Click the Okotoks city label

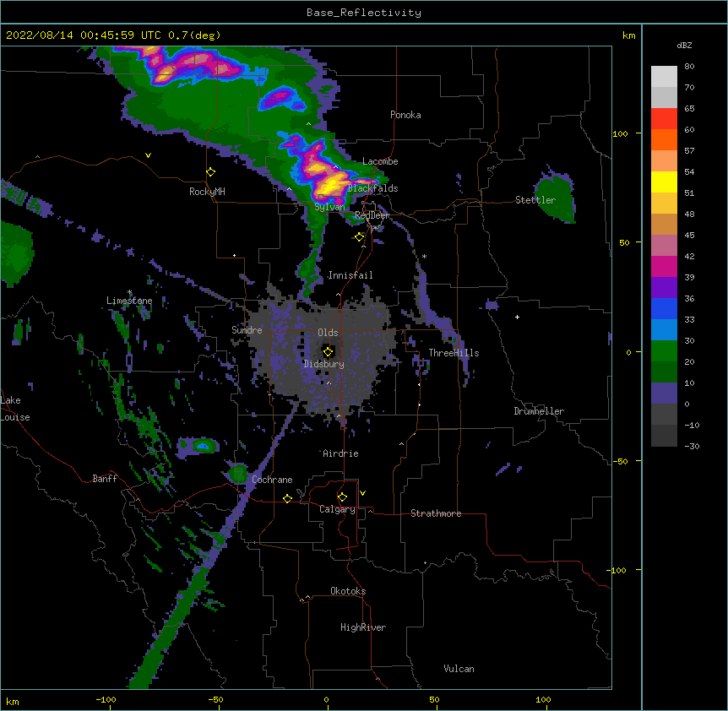(348, 591)
